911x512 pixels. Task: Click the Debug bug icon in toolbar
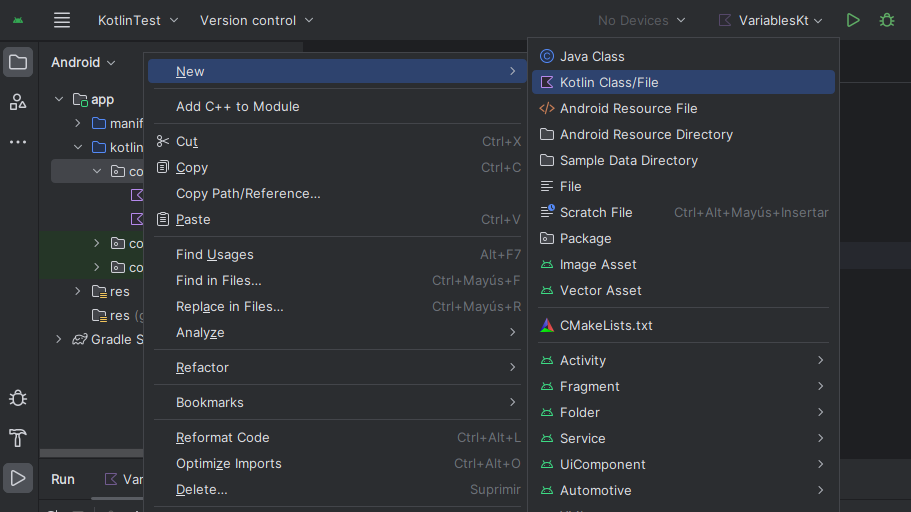pos(886,20)
